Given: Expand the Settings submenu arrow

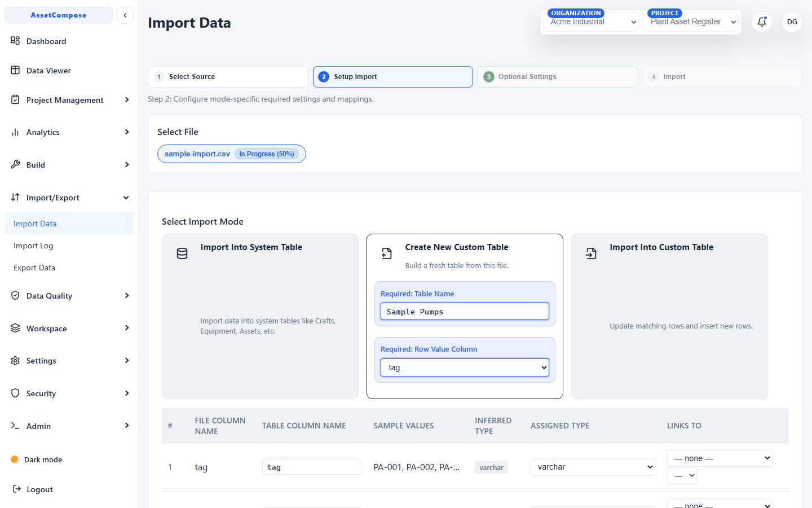Looking at the screenshot, I should coord(127,361).
